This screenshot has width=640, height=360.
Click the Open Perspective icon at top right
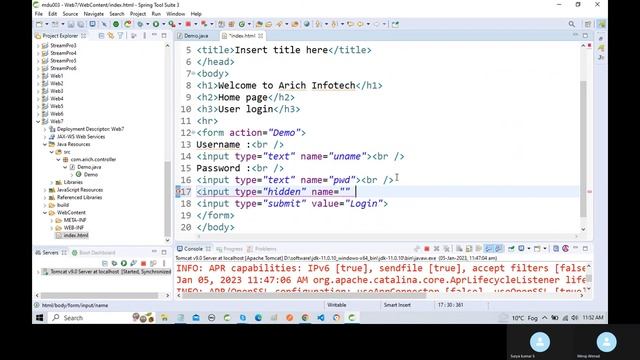click(588, 24)
